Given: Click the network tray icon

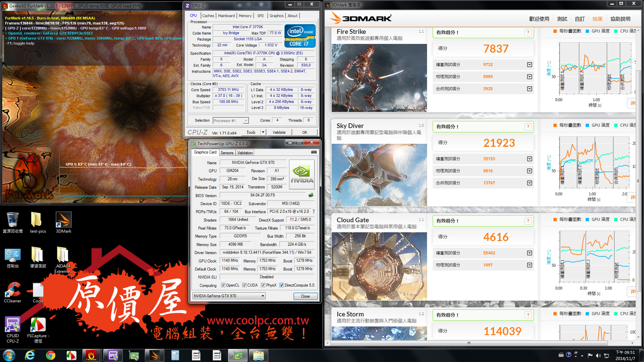Looking at the screenshot, I should [606, 355].
